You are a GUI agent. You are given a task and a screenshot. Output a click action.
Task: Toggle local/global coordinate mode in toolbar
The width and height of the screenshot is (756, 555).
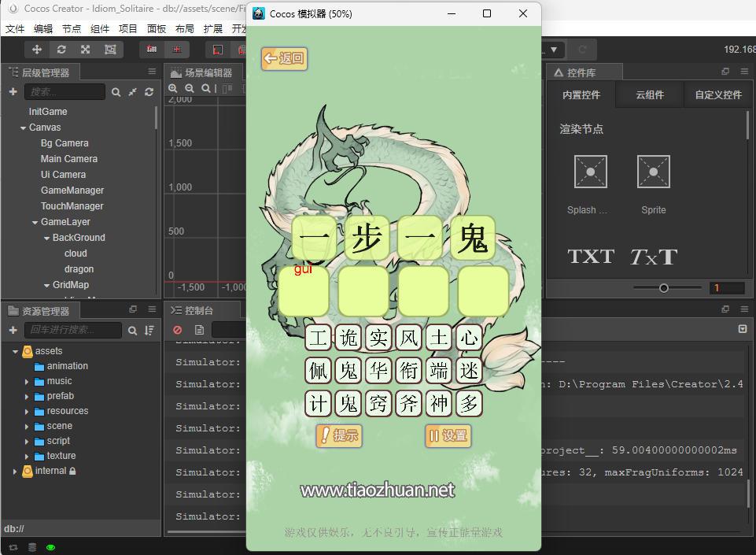[176, 50]
